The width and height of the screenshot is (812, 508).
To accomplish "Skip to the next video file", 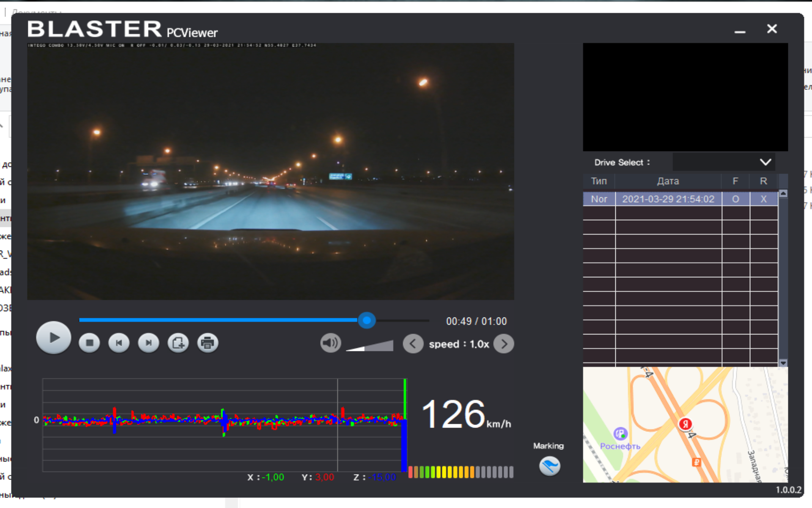I will click(x=148, y=343).
